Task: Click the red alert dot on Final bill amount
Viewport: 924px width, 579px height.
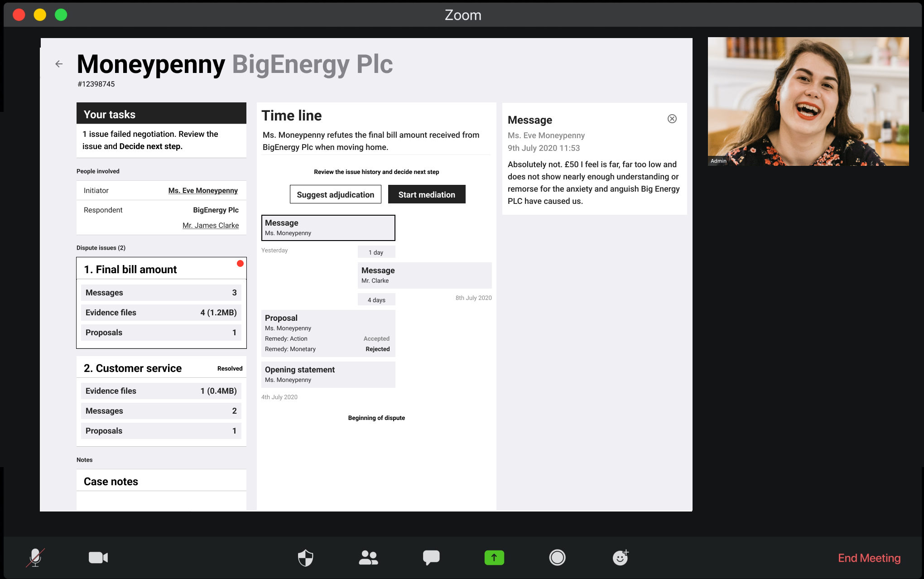Action: click(240, 263)
